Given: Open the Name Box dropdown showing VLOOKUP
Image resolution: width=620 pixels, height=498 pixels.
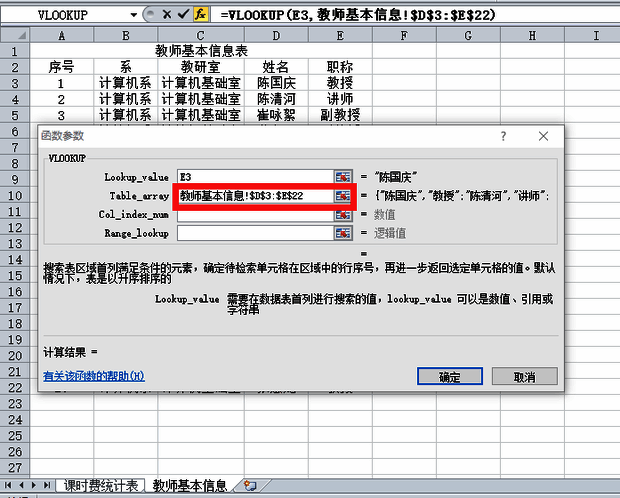Looking at the screenshot, I should [134, 16].
